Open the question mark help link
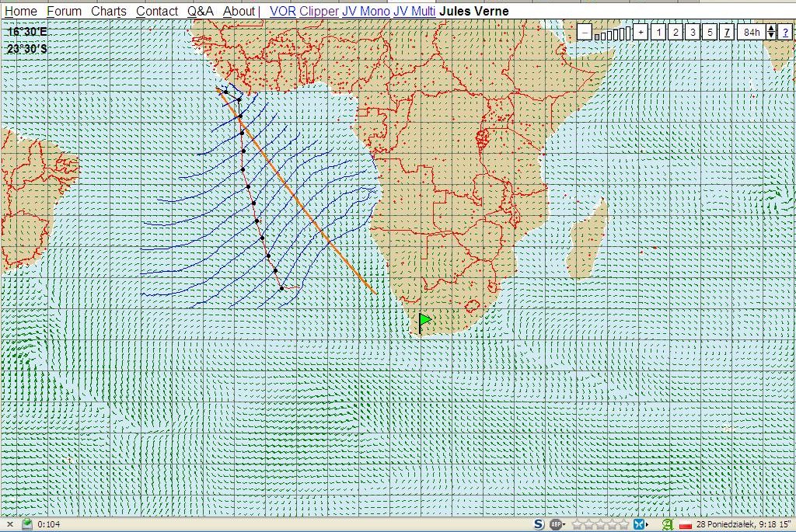This screenshot has height=532, width=796. [x=786, y=32]
